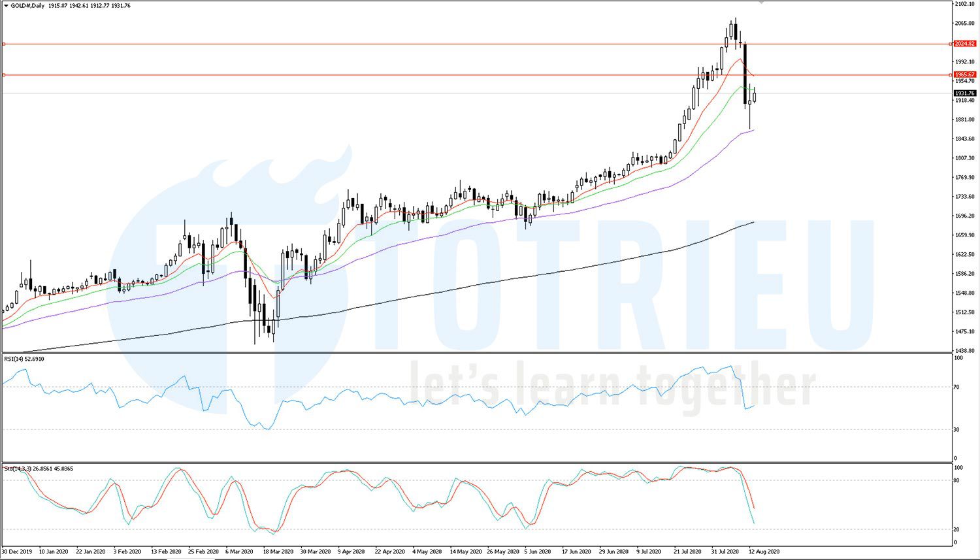Click the RSI 30 level axis label
Viewport: 980px width, 560px height.
(x=957, y=430)
